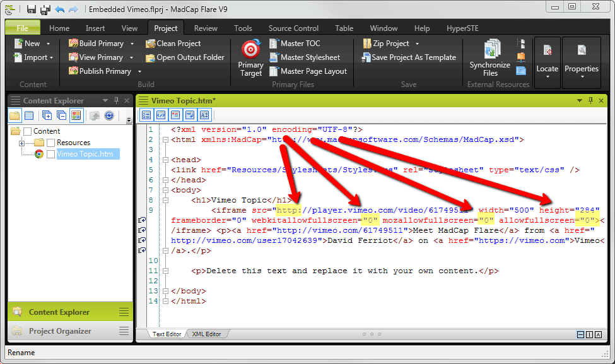Check the Resources folder checkbox
Screen dimensions: 615x364
50,143
